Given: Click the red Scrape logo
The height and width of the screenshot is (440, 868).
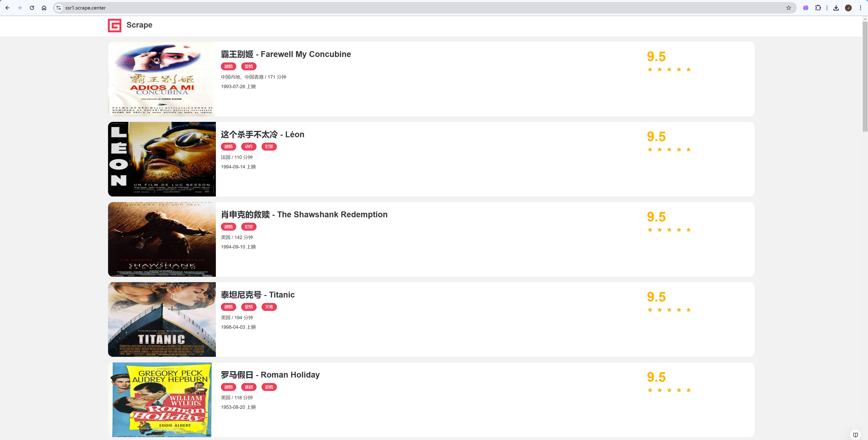Looking at the screenshot, I should point(115,25).
